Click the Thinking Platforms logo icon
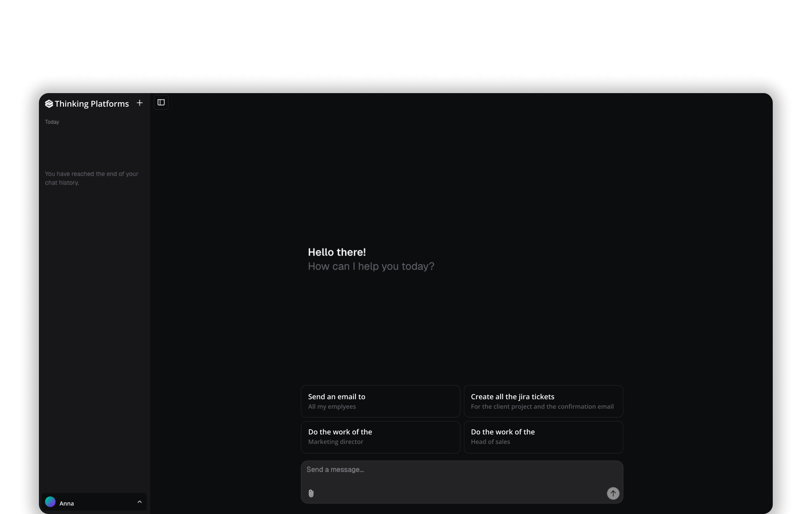812x514 pixels. [49, 104]
